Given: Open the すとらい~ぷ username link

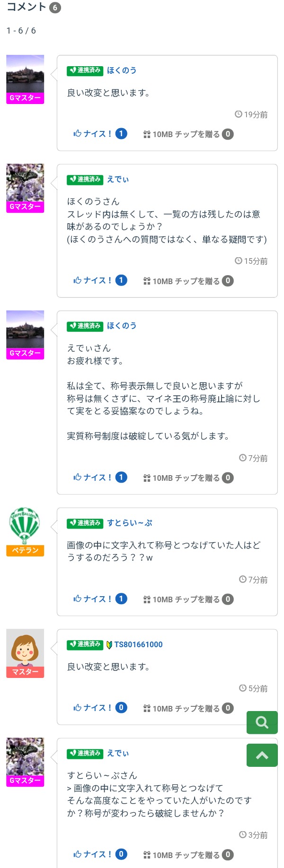Looking at the screenshot, I should point(130,523).
